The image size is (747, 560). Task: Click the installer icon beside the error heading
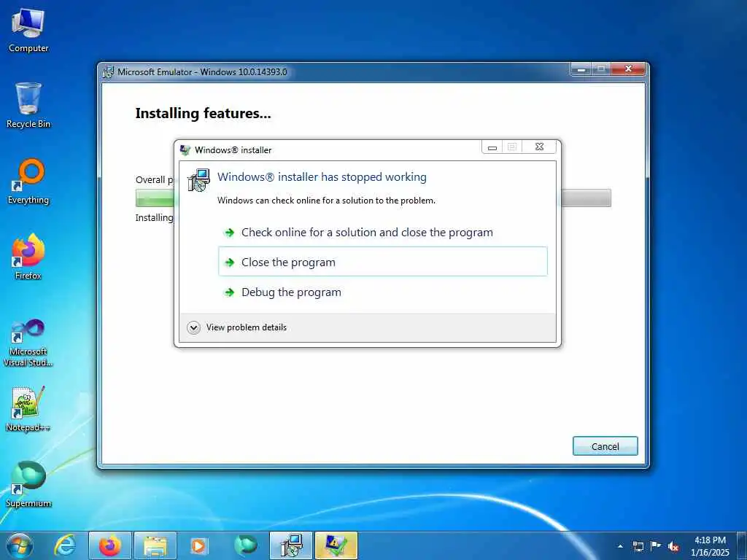pyautogui.click(x=198, y=181)
